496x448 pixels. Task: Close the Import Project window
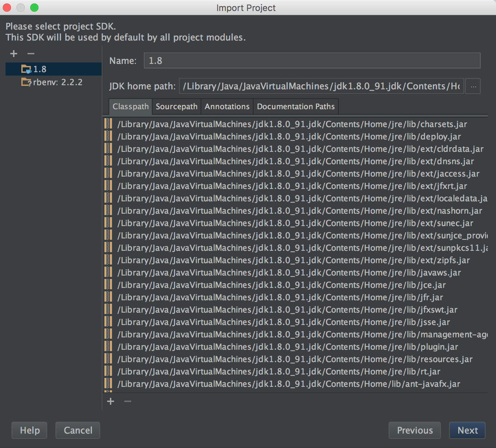pyautogui.click(x=7, y=7)
